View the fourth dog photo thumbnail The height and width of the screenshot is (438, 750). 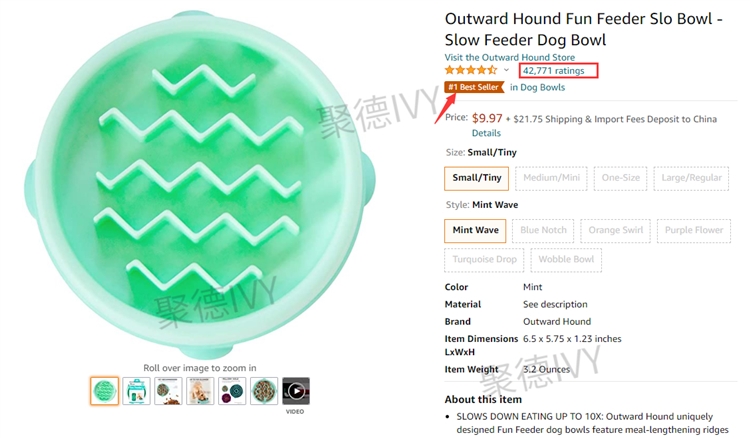(x=200, y=391)
